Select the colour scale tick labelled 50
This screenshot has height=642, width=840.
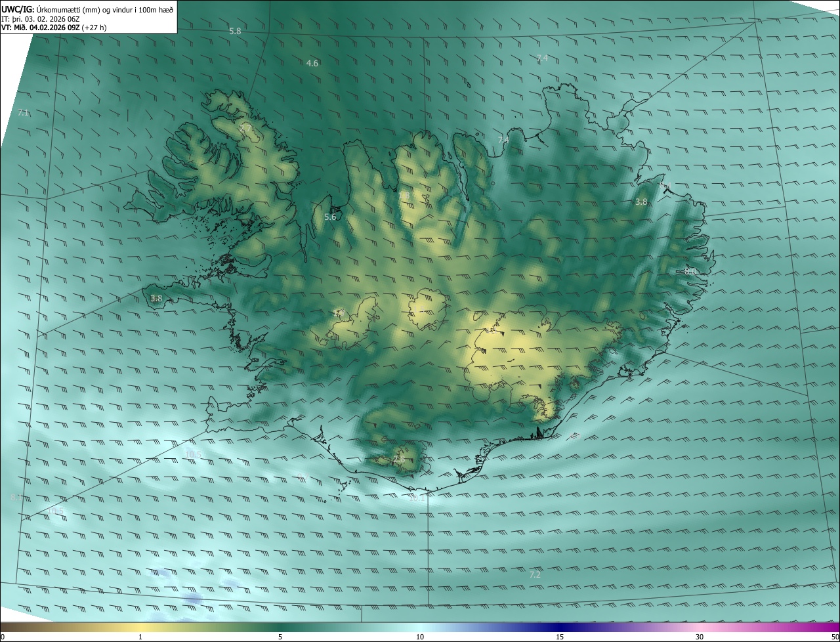click(x=835, y=637)
